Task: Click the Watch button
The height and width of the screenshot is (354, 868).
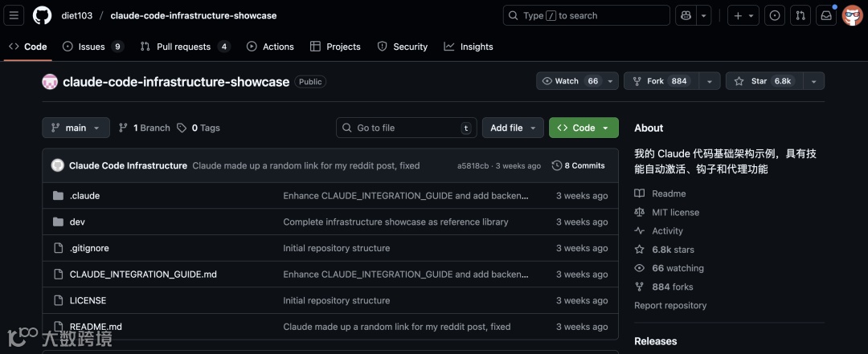Action: (570, 81)
